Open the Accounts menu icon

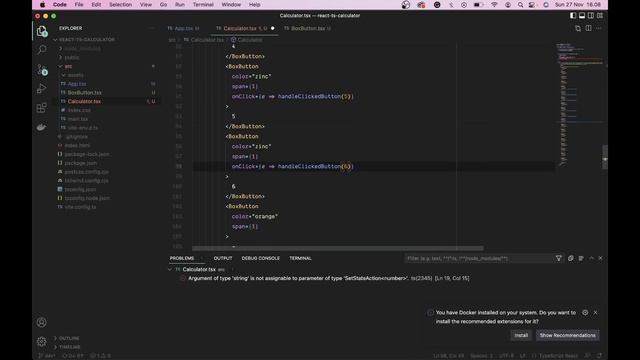click(41, 322)
